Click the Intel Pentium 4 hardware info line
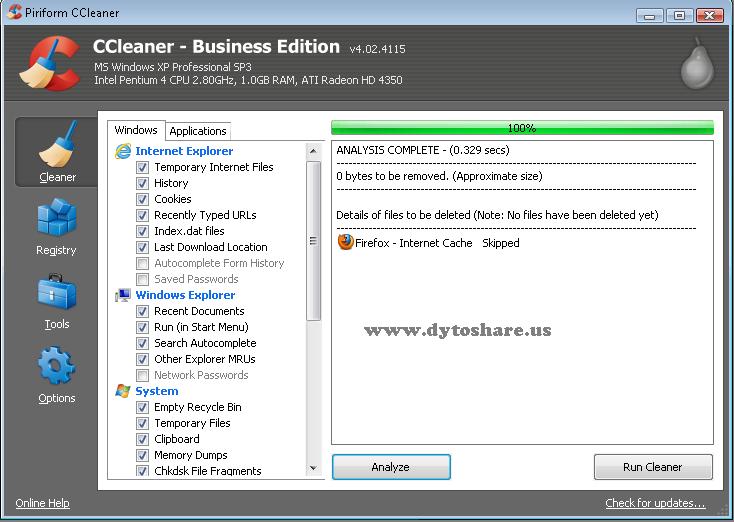Viewport: 734px width, 522px height. [x=248, y=80]
